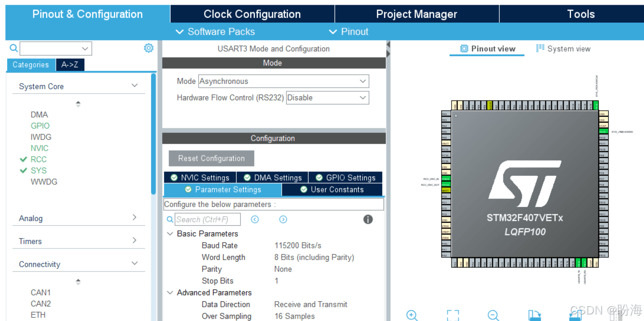Open the DMA Settings tab

tap(272, 178)
